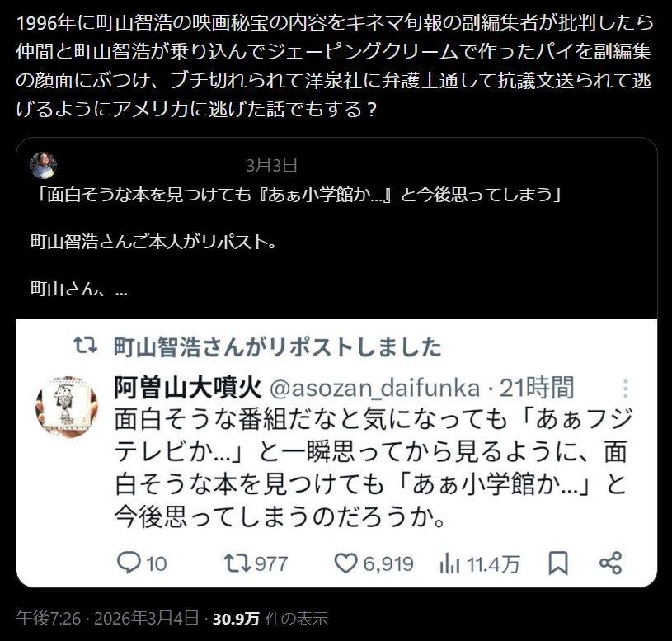Open the three-dot more menu beside 21時間
672x641 pixels.
(625, 389)
